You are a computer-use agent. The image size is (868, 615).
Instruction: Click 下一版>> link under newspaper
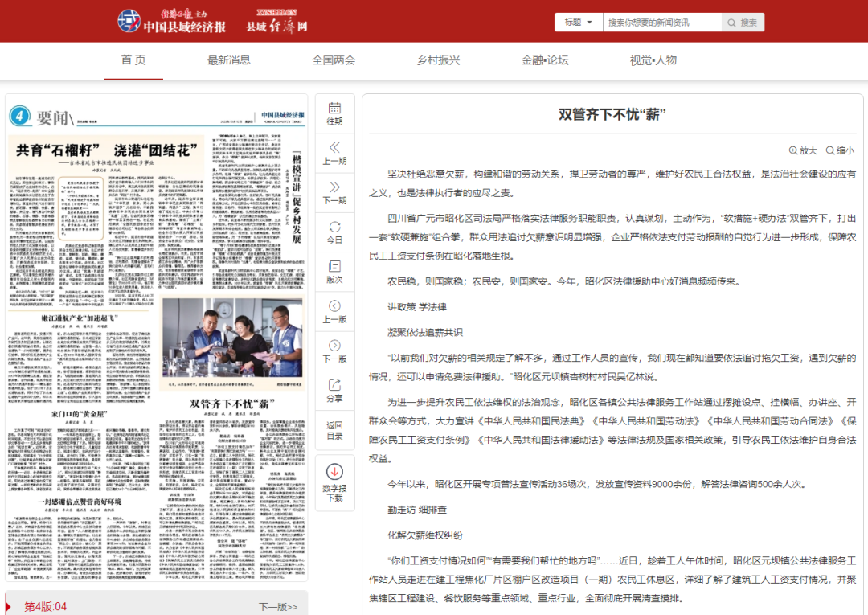click(278, 607)
